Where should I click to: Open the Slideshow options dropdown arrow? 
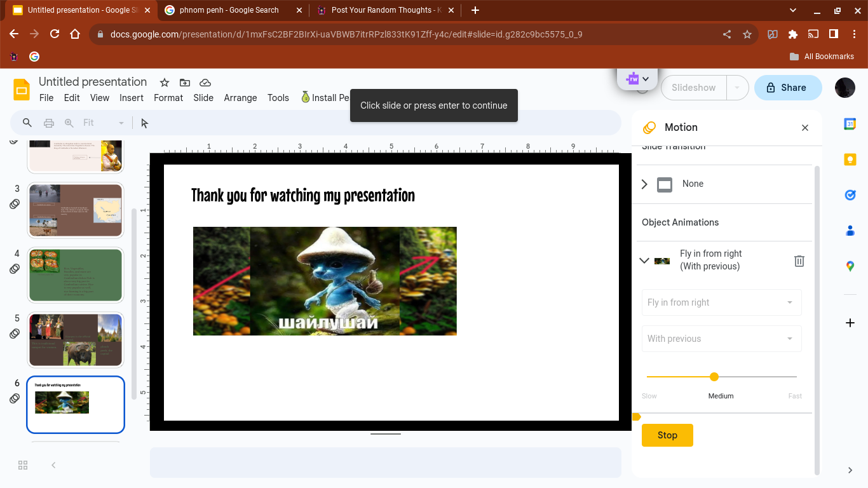coord(737,88)
